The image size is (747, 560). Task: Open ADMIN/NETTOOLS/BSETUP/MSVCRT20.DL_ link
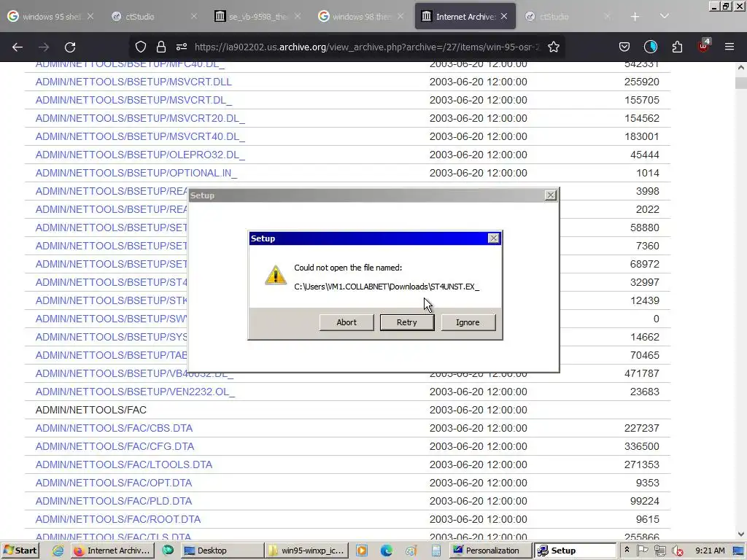[140, 118]
